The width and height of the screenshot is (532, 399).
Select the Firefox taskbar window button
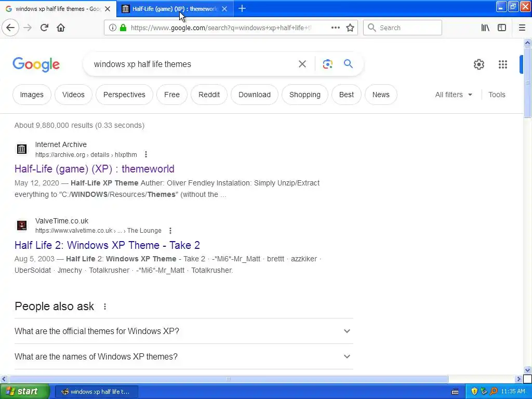tap(96, 392)
